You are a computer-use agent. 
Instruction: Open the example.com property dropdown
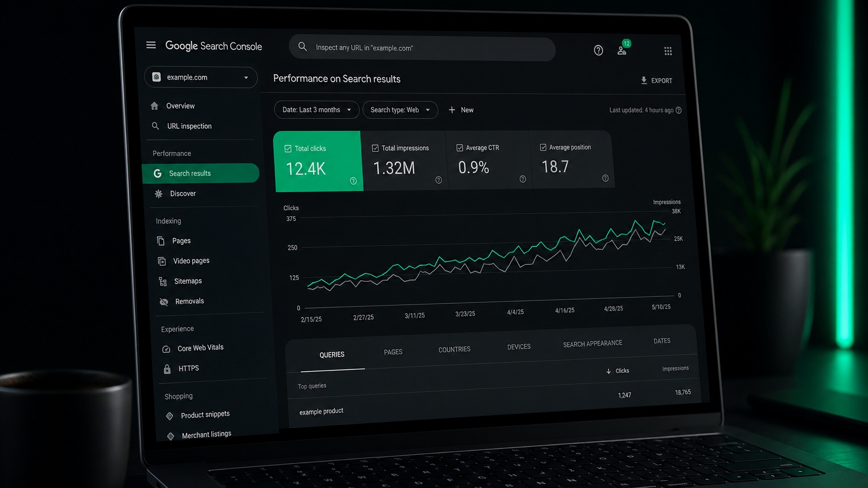click(201, 77)
